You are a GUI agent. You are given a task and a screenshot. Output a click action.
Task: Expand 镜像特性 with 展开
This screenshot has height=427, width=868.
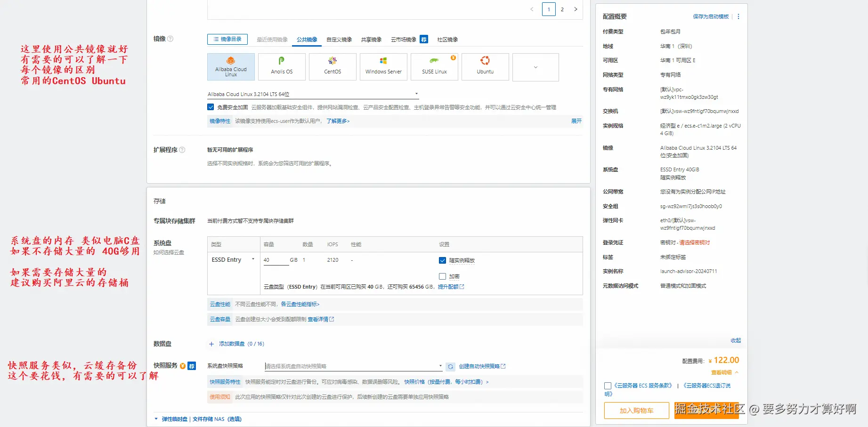(576, 121)
